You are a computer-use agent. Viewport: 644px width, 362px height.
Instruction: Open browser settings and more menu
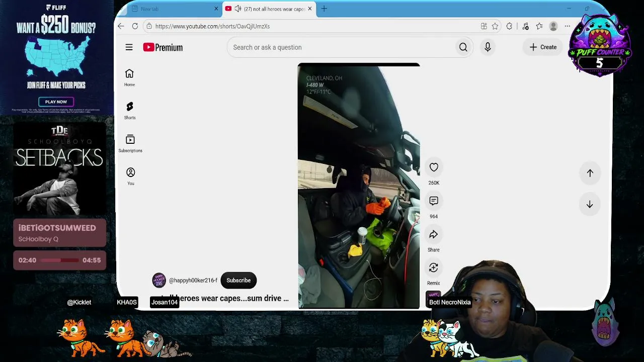[568, 26]
